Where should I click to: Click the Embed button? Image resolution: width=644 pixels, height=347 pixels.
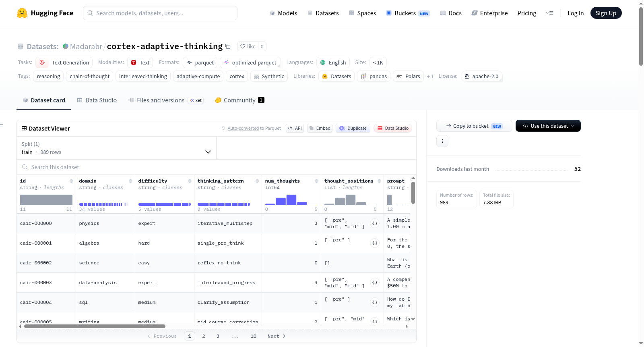(320, 128)
